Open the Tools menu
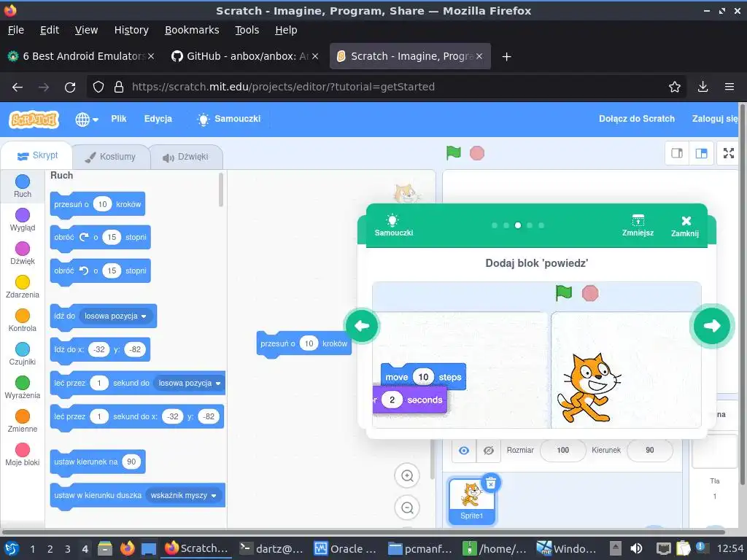747x560 pixels. click(x=247, y=30)
